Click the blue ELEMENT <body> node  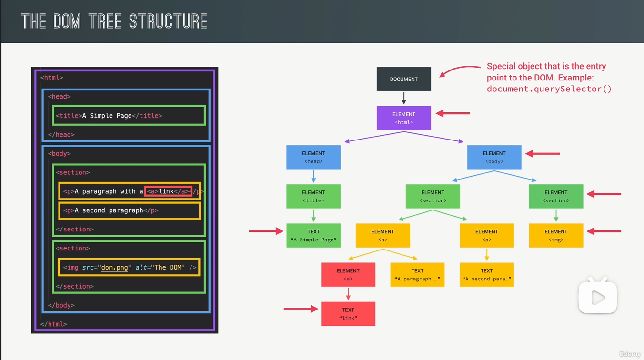pos(494,157)
